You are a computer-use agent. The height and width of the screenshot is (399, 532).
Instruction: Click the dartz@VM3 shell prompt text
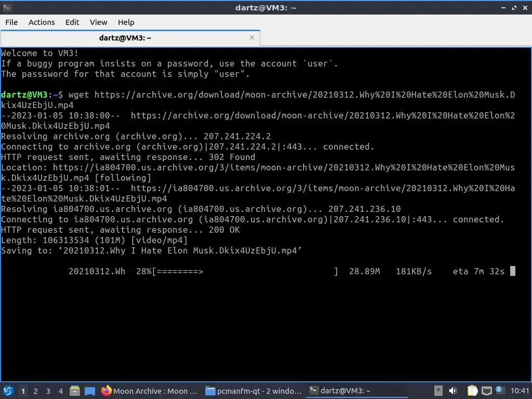tap(32, 95)
